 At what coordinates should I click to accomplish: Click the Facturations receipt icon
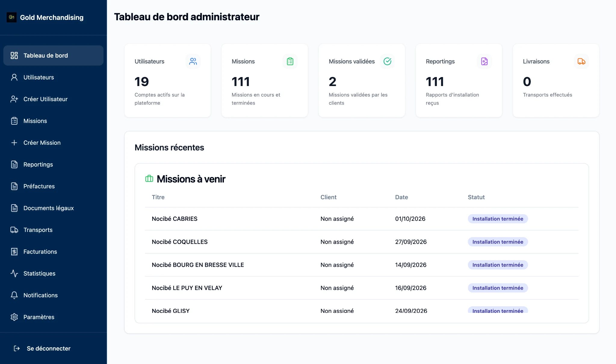point(14,252)
